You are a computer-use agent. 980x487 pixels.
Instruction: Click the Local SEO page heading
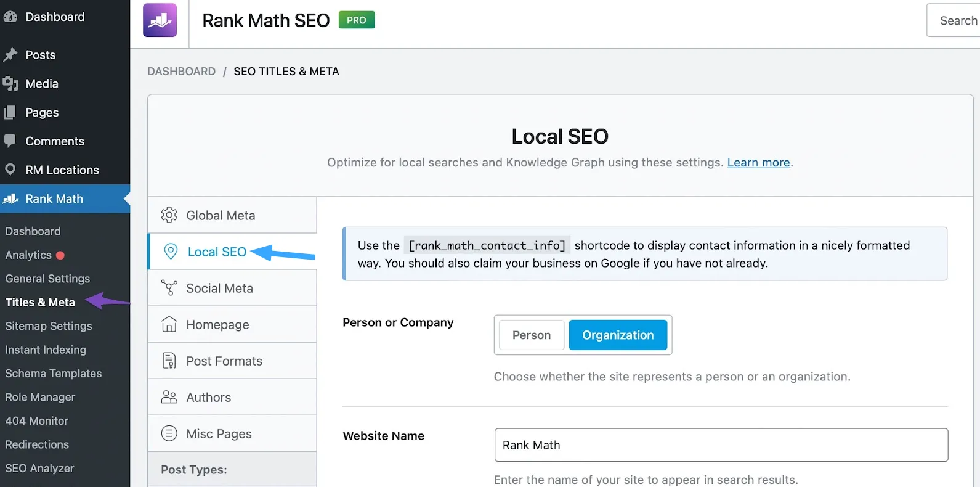pos(560,136)
